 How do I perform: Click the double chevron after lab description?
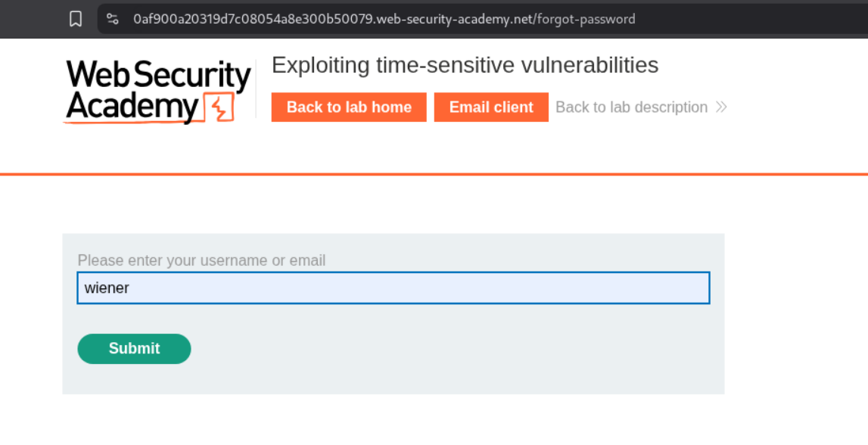pyautogui.click(x=721, y=107)
